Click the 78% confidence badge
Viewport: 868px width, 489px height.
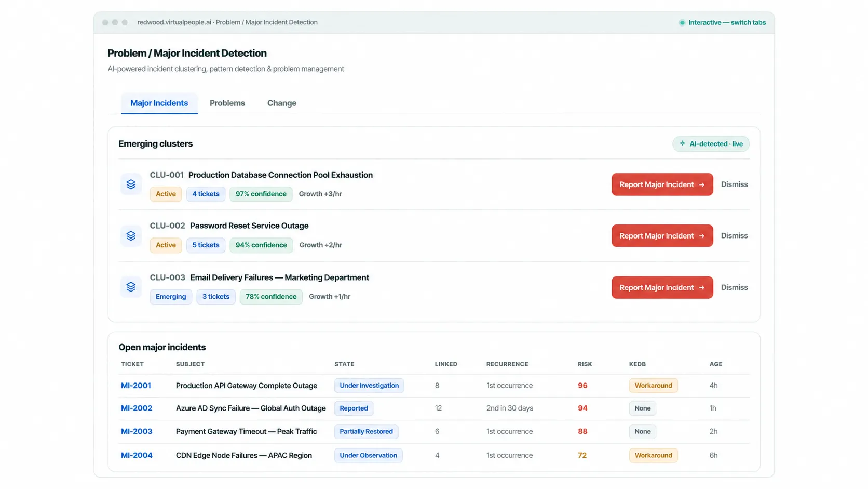pos(271,297)
